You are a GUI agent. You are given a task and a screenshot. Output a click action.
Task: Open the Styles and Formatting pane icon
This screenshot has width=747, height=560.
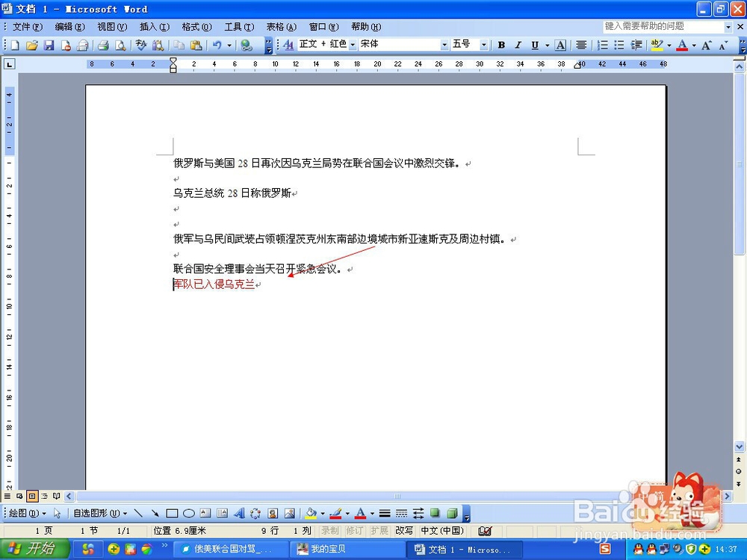coord(288,45)
